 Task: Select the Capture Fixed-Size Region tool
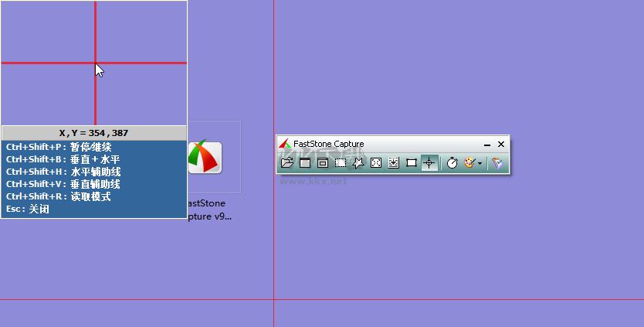[412, 163]
